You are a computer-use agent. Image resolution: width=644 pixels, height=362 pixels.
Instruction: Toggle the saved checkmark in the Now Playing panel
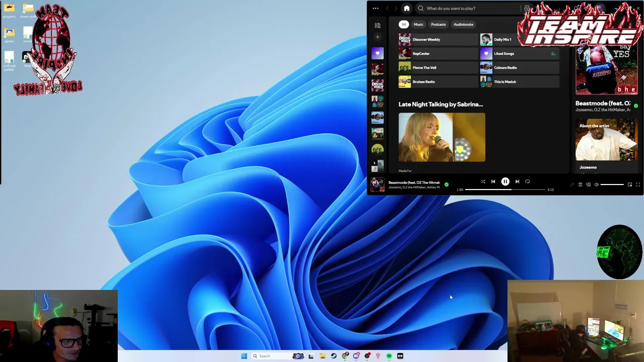[635, 106]
